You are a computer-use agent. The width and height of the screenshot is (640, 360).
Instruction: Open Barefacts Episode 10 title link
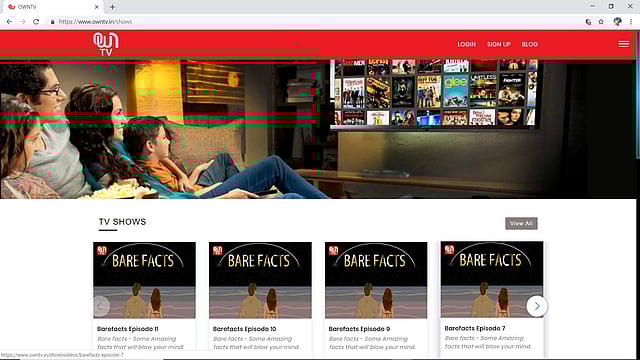coord(244,329)
